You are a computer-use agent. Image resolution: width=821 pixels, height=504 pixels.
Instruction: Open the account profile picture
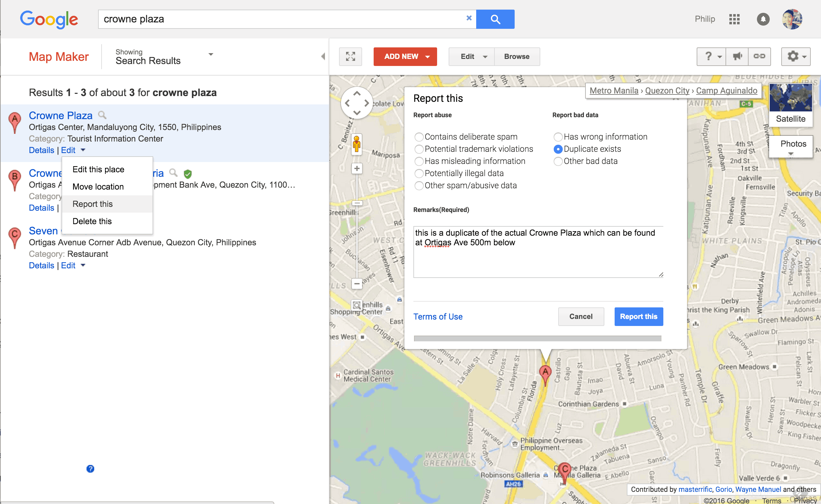tap(792, 19)
